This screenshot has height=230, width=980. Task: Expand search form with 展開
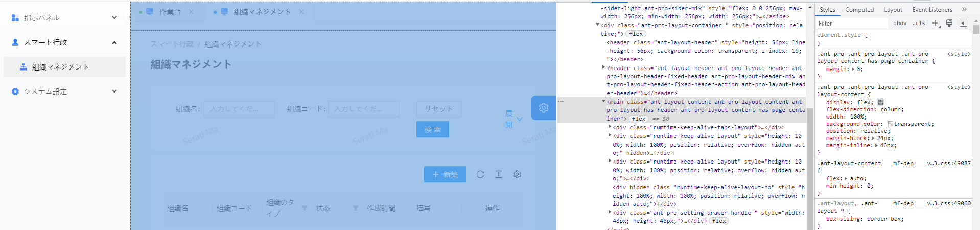(x=514, y=119)
